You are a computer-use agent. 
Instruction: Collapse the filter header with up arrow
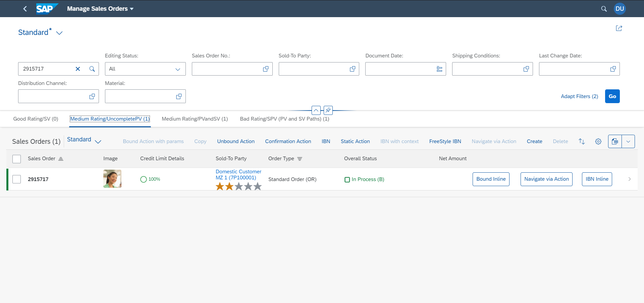[x=316, y=110]
